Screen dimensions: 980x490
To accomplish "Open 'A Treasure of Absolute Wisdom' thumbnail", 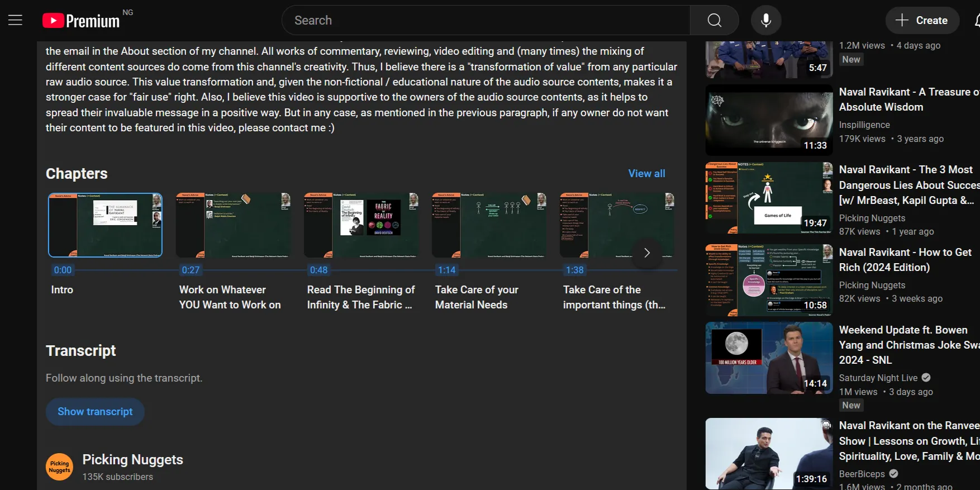I will [x=769, y=120].
